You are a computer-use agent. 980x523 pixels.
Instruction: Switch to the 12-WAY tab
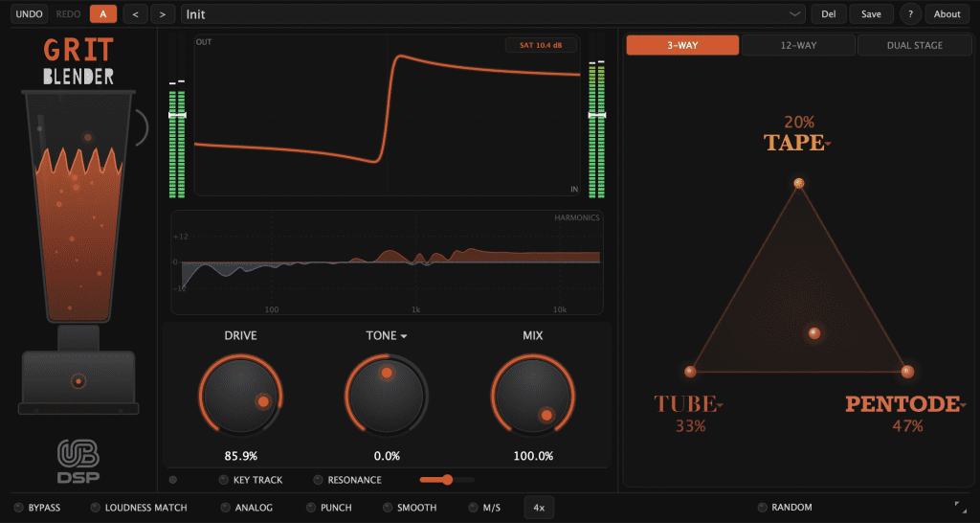798,45
